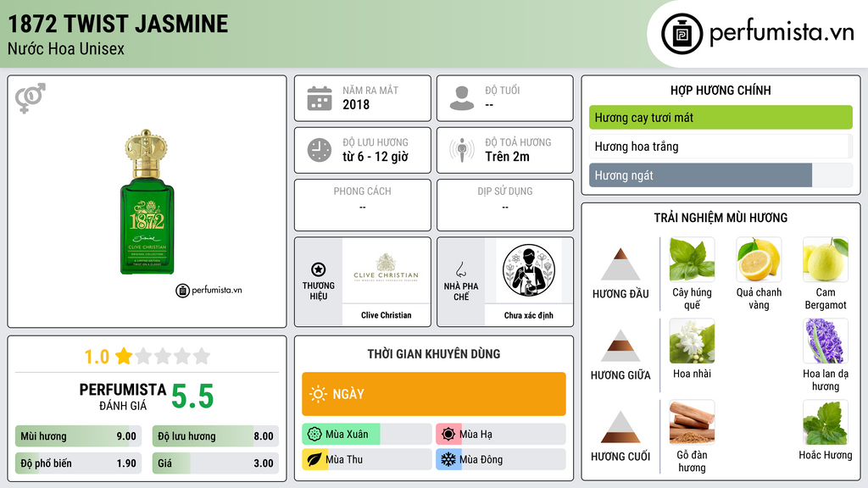Click the Mùi hương 9.00 score bar
Image resolution: width=868 pixels, height=488 pixels.
(78, 436)
